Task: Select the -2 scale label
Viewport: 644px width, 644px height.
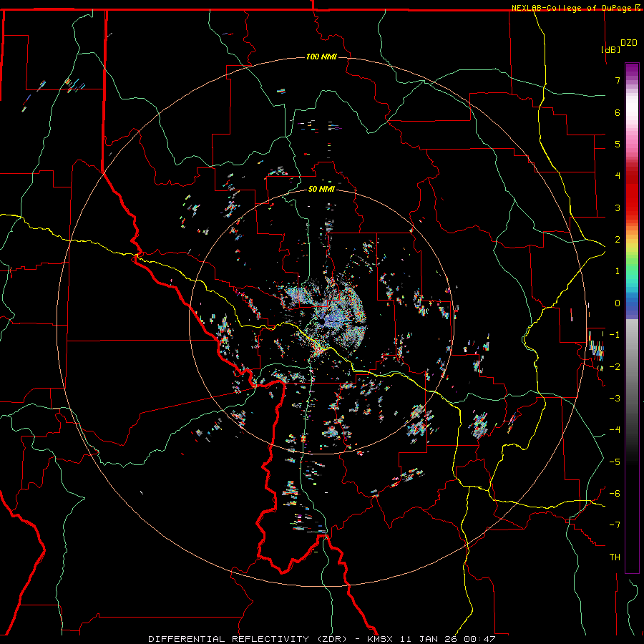Action: [615, 367]
